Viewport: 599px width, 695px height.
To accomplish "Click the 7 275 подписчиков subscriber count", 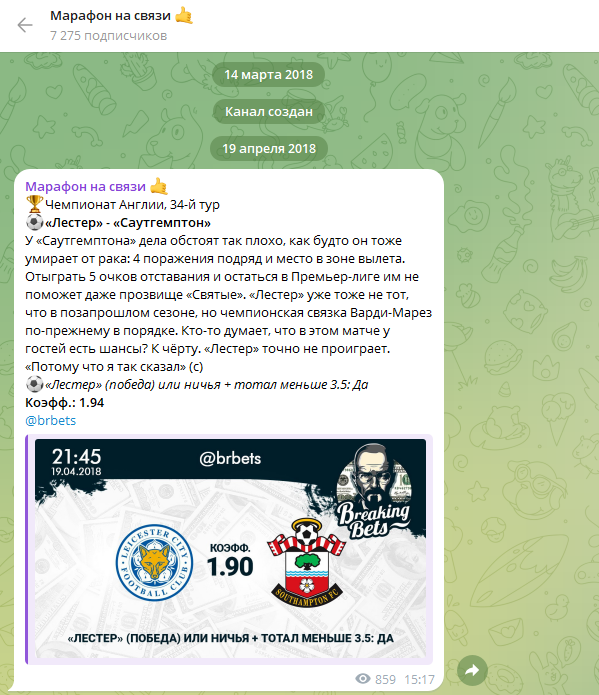I will click(109, 35).
